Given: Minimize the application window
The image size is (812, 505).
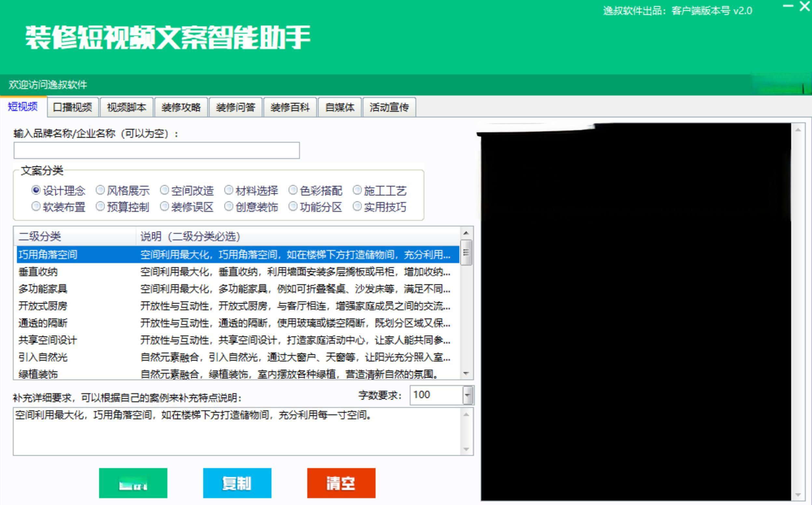Looking at the screenshot, I should (788, 6).
